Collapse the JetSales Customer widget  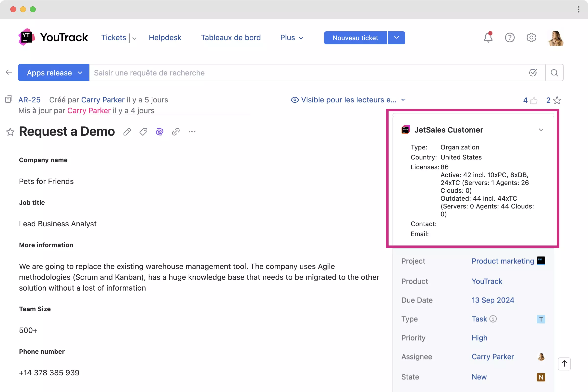pyautogui.click(x=541, y=130)
